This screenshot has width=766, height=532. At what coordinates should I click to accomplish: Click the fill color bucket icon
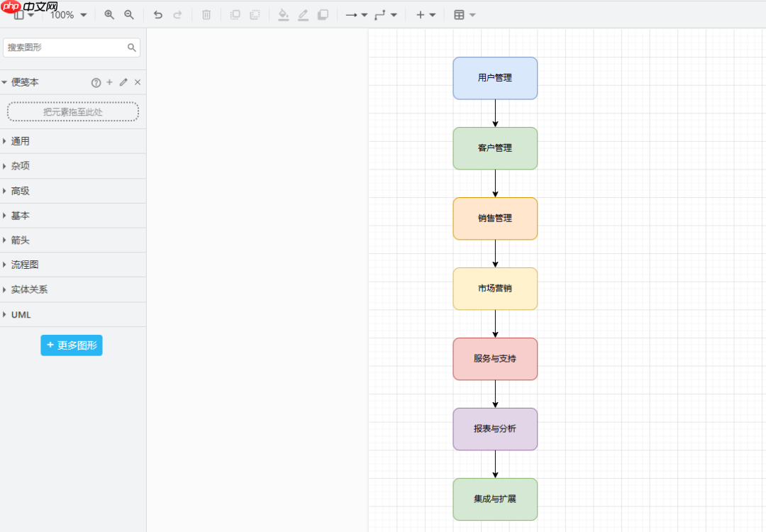click(x=283, y=15)
